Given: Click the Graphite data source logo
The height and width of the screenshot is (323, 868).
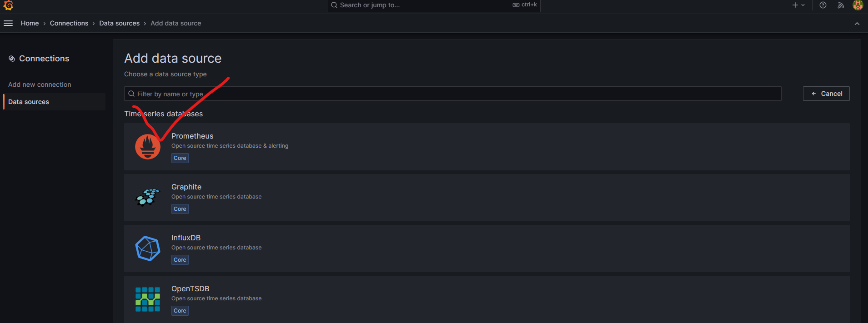Looking at the screenshot, I should (x=148, y=198).
